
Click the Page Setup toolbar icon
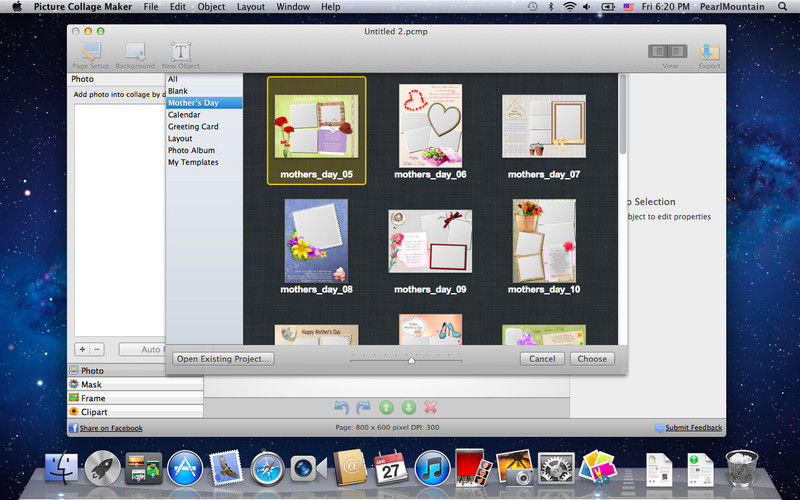click(91, 51)
